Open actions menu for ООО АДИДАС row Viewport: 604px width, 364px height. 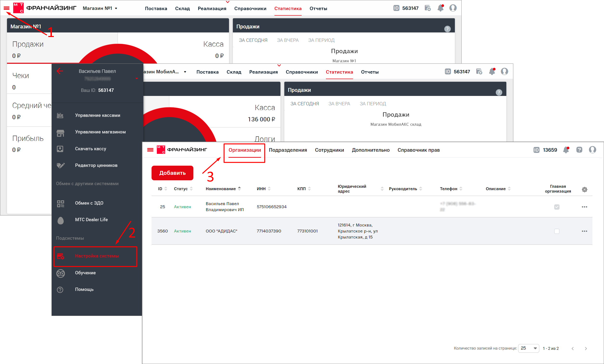point(584,231)
